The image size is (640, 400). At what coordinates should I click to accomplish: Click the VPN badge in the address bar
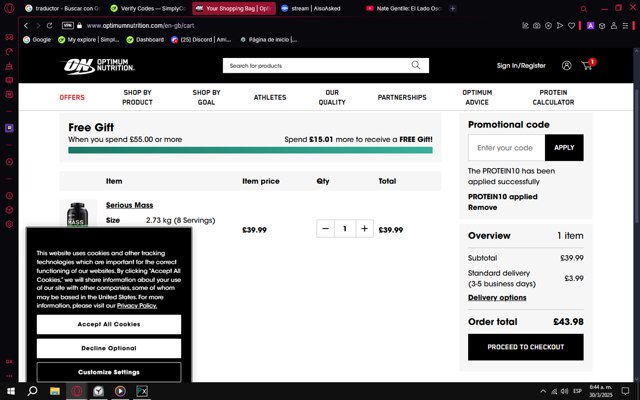pyautogui.click(x=68, y=25)
